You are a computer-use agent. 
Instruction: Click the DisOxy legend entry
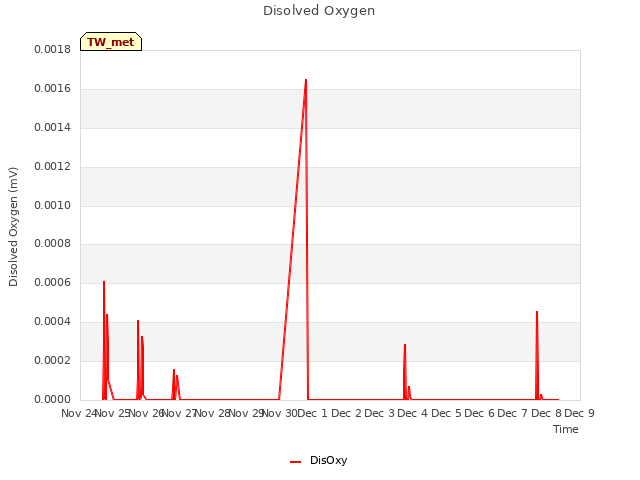pos(318,460)
